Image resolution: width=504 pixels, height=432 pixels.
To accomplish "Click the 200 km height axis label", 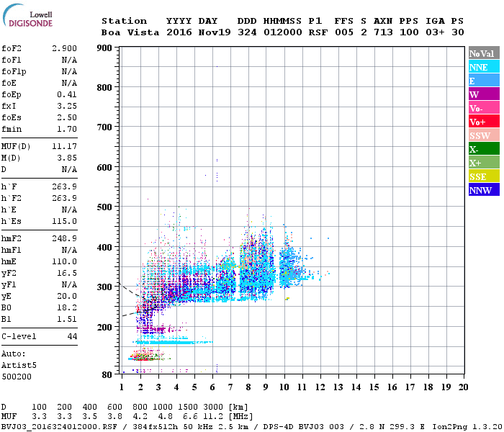I will (104, 327).
